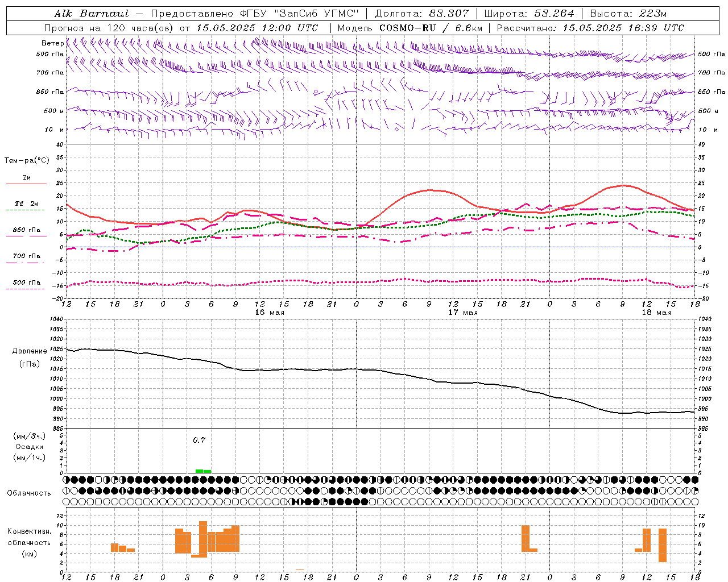Click the Широта: 53.264 value
Image resolution: width=728 pixels, height=582 pixels.
pyautogui.click(x=529, y=14)
